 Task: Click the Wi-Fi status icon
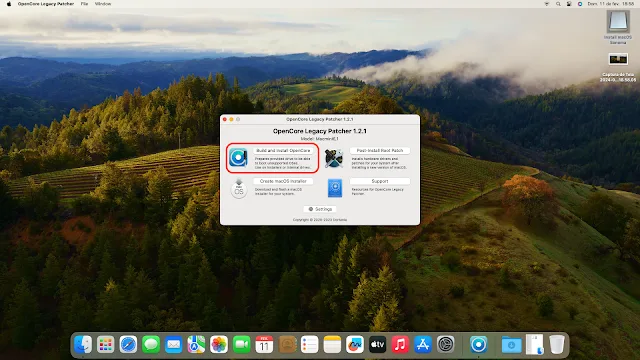547,4
